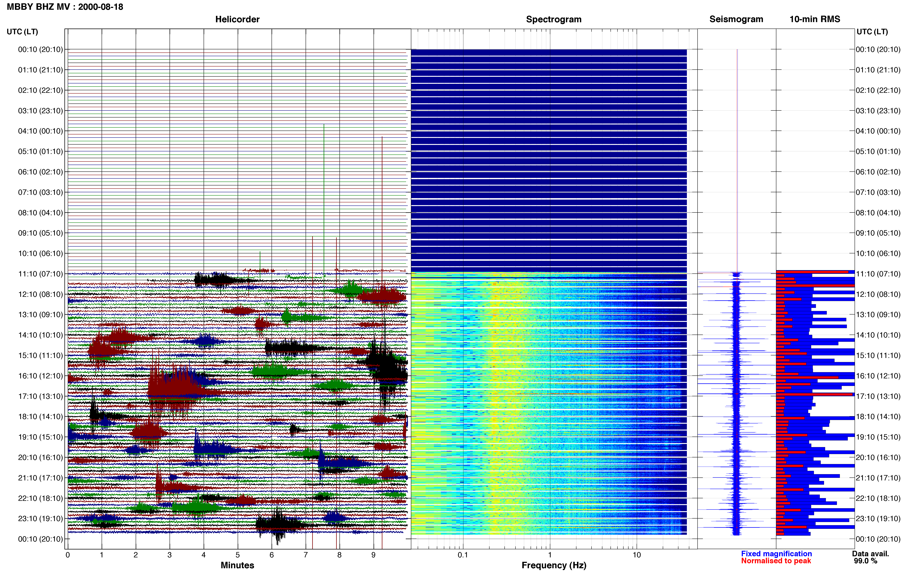
Task: Click the left '16:10 (12:10)' time label
Action: [x=41, y=376]
